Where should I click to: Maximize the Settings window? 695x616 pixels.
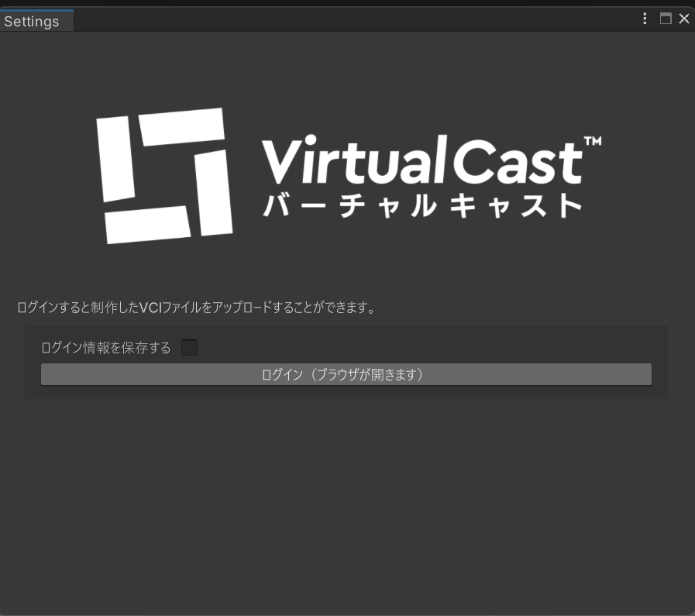click(666, 19)
